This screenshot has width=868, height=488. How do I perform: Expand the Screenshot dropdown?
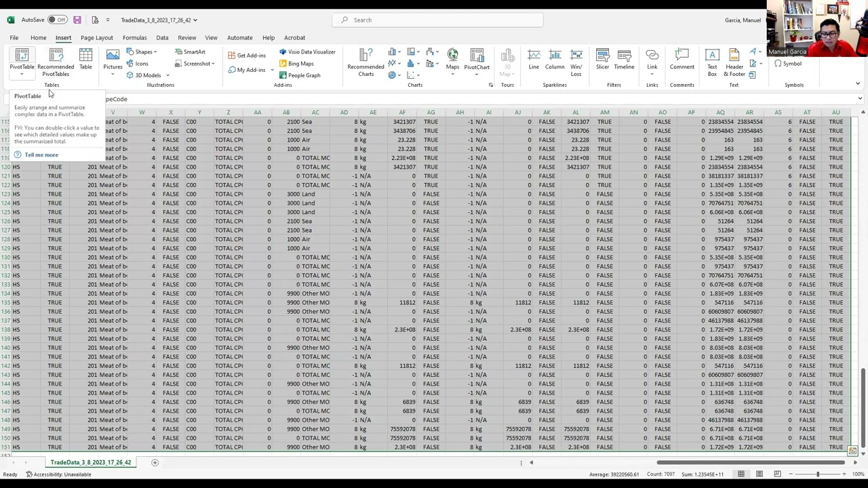213,64
